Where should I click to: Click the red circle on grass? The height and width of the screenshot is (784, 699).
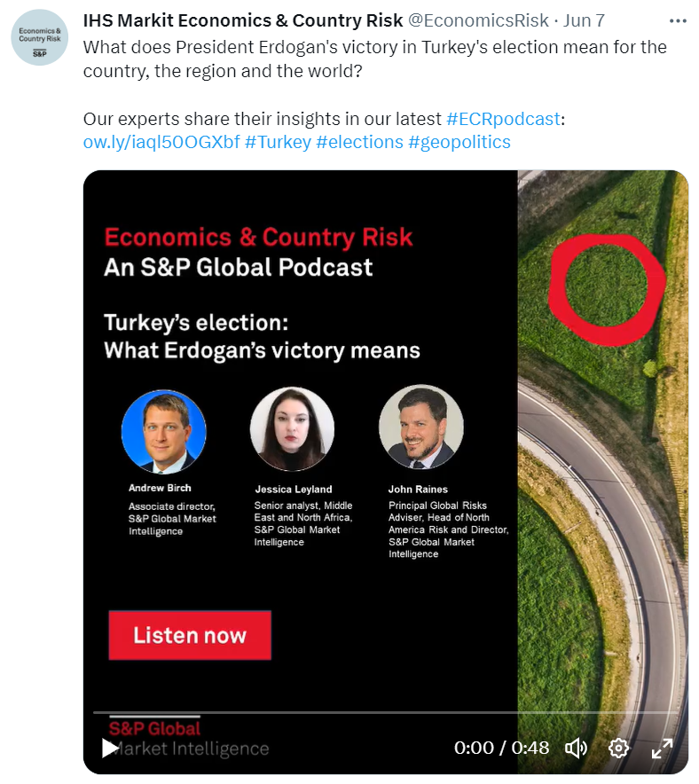[x=607, y=280]
